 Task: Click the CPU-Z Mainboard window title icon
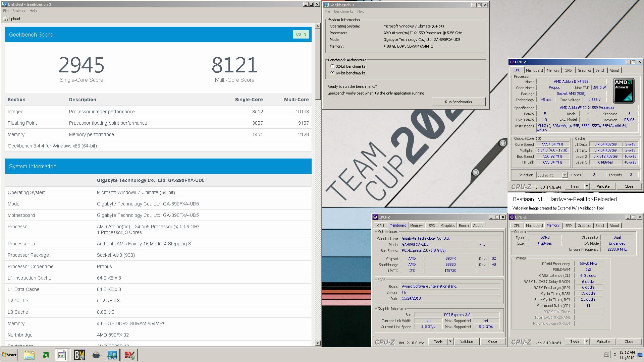[x=375, y=217]
